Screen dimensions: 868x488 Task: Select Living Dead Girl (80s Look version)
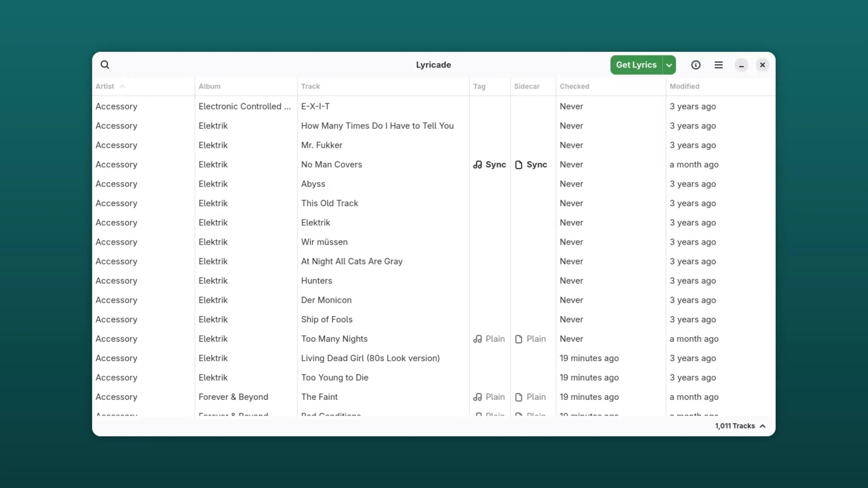tap(370, 358)
